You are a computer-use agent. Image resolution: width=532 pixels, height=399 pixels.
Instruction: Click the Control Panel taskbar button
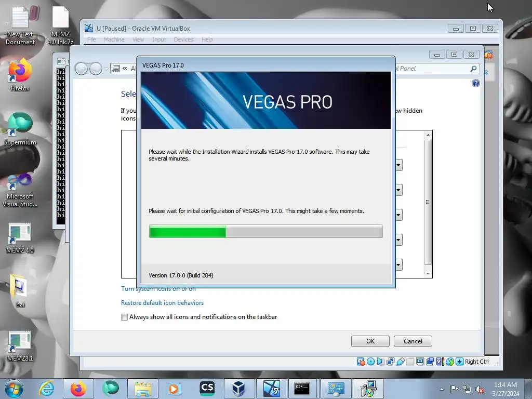point(336,389)
